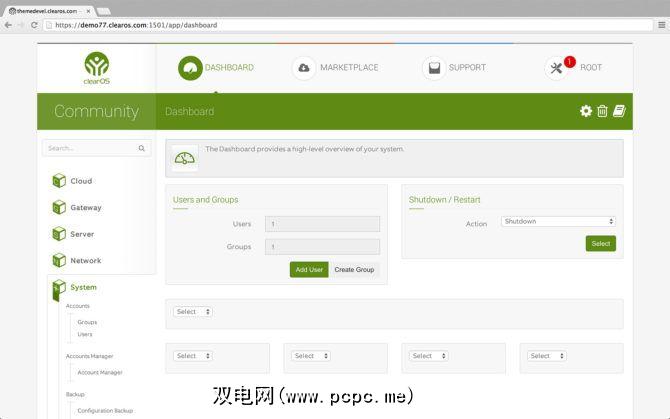Viewport: 670px width, 419px height.
Task: Open Users under Accounts
Action: pyautogui.click(x=85, y=334)
